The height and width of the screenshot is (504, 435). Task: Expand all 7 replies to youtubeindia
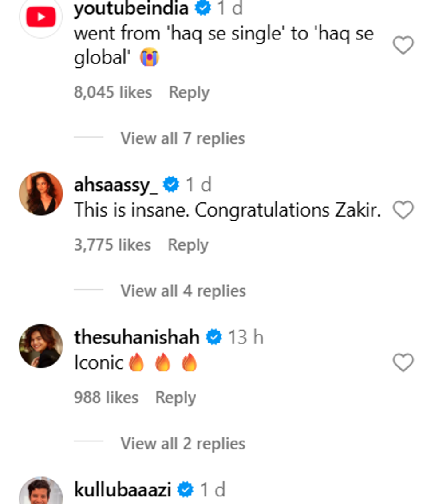point(182,138)
